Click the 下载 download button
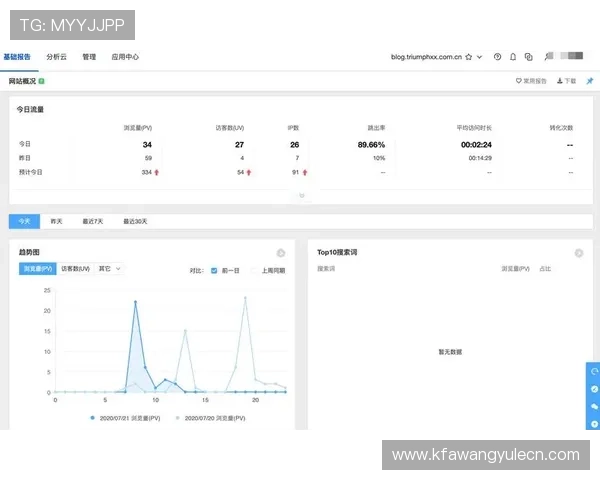600x480 pixels. point(566,80)
